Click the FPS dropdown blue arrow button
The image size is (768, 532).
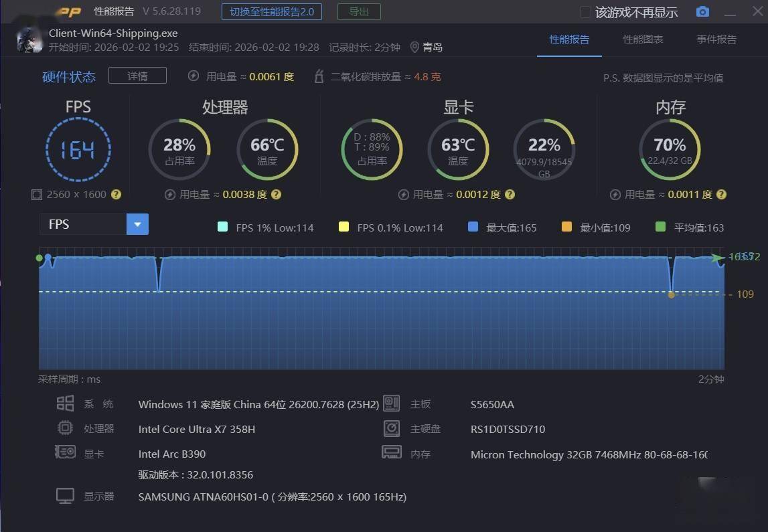point(137,224)
